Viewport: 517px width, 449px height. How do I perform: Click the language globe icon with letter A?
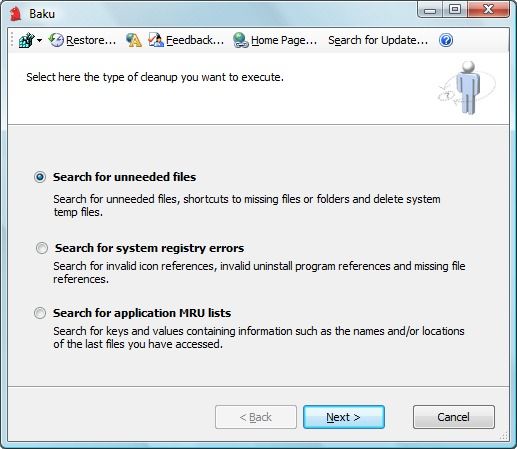(x=134, y=40)
